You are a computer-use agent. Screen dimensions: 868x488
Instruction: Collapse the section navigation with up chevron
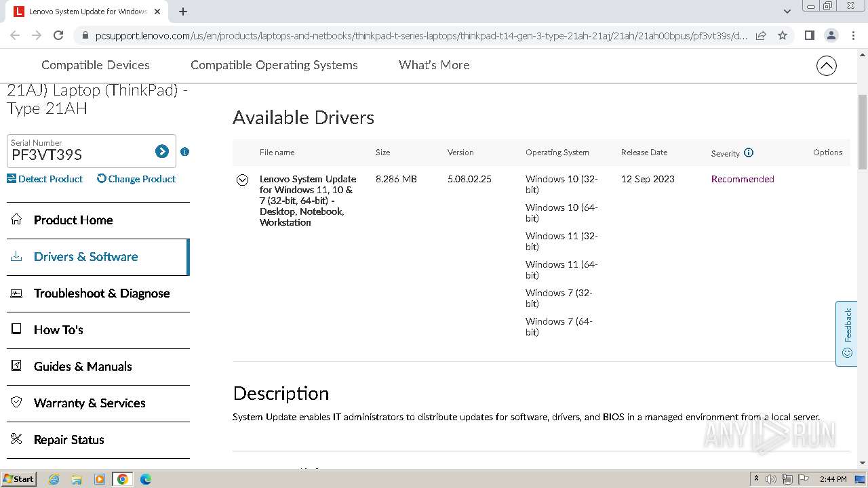pyautogui.click(x=826, y=66)
